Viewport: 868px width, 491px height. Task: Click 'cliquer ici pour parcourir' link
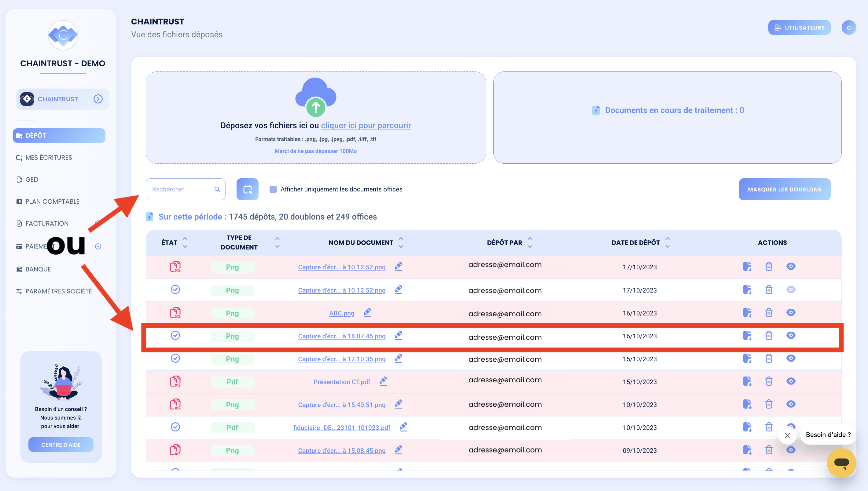[366, 125]
